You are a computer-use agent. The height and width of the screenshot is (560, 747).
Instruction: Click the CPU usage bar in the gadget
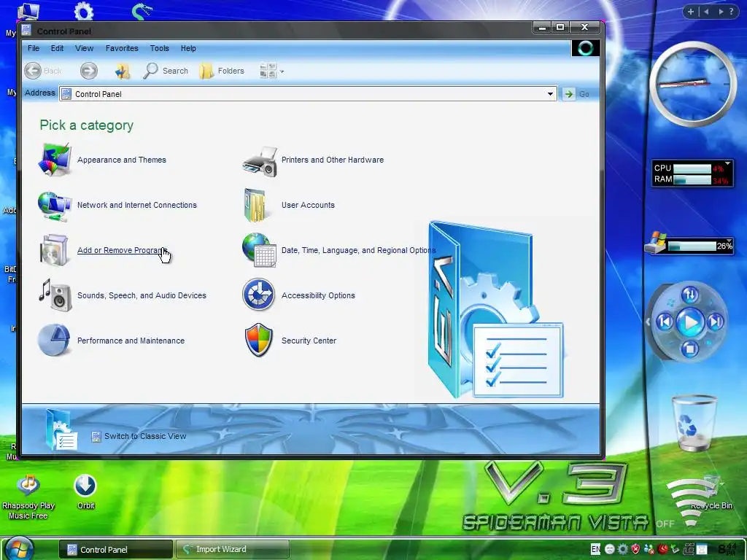tap(692, 168)
